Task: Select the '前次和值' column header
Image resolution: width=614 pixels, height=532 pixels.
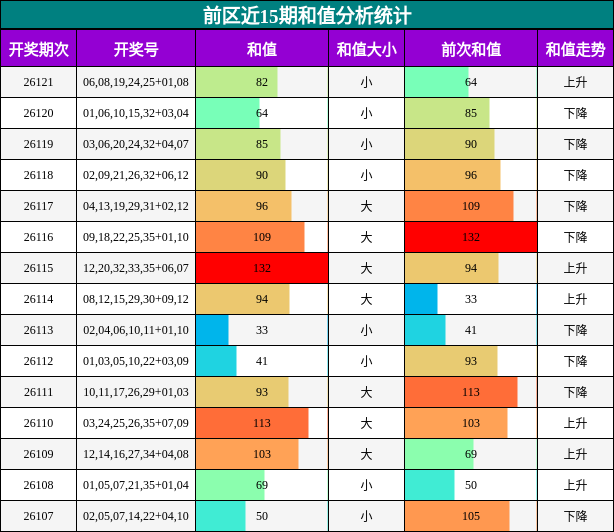Action: coord(471,49)
